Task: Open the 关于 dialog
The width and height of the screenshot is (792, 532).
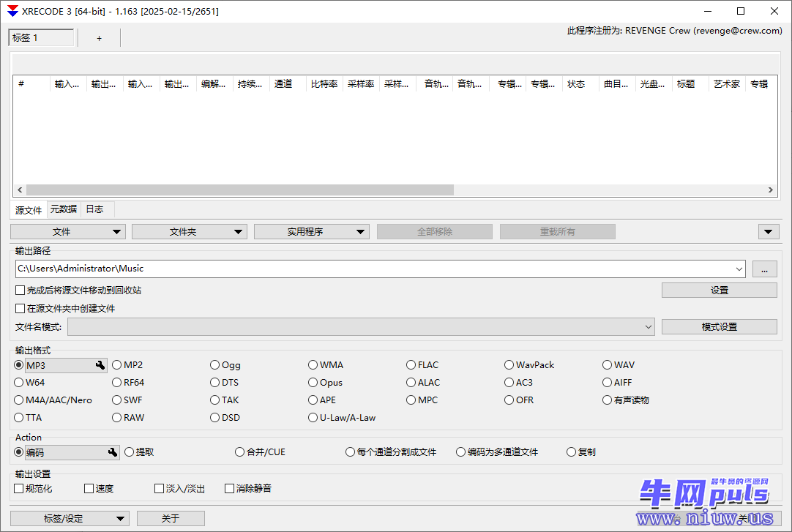Action: pyautogui.click(x=171, y=518)
